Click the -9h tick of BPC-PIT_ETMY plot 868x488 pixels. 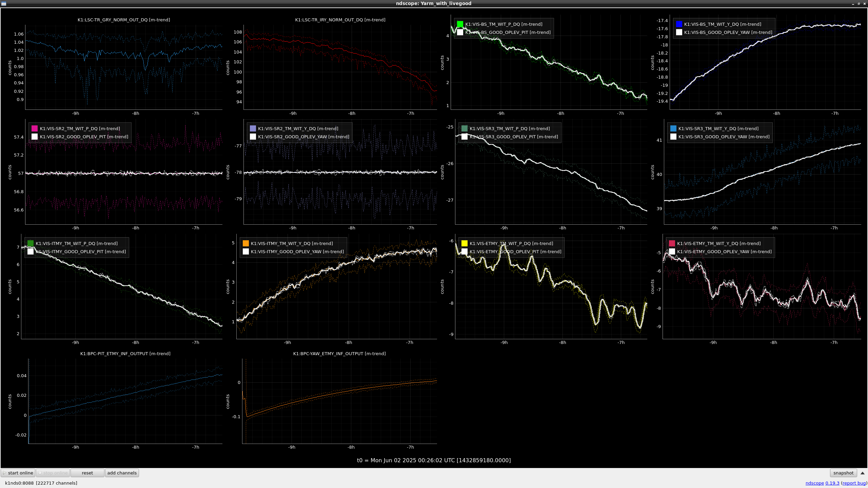point(75,447)
